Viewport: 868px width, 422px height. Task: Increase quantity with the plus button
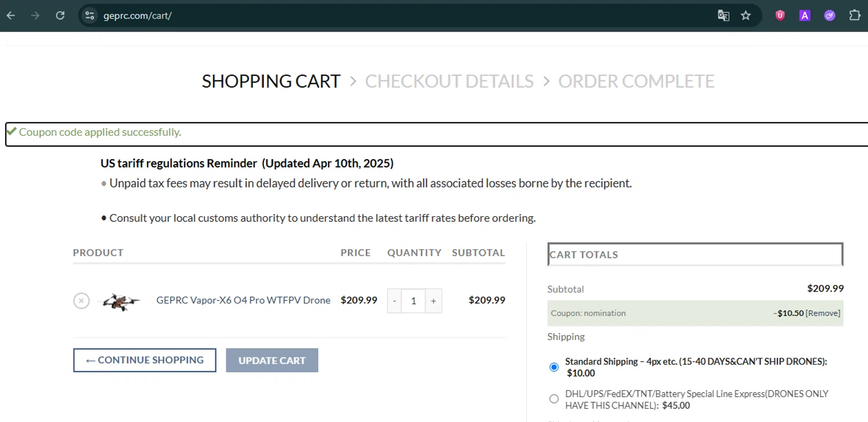(x=433, y=301)
